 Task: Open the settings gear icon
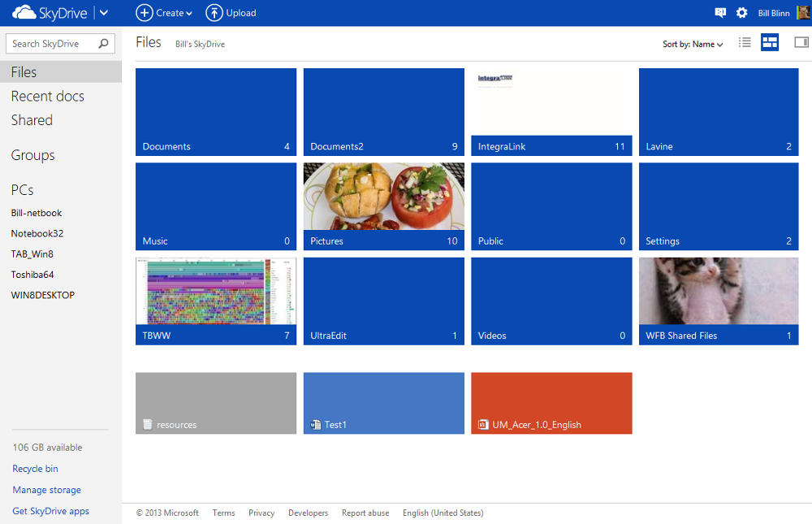click(741, 12)
